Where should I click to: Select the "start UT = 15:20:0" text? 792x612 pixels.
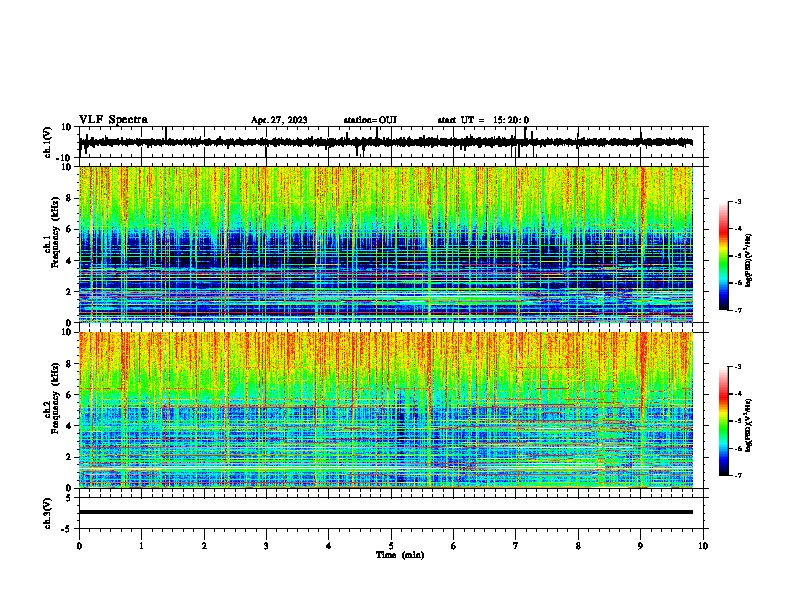tap(483, 120)
